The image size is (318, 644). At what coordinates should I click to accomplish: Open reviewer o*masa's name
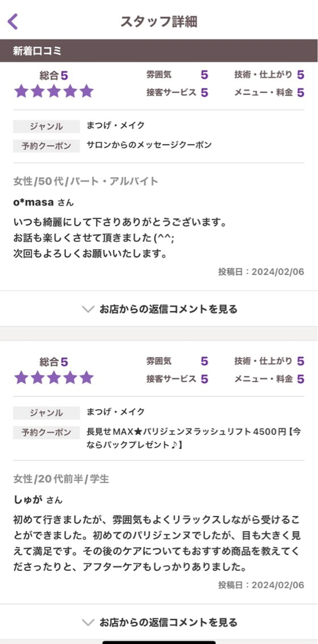point(34,202)
